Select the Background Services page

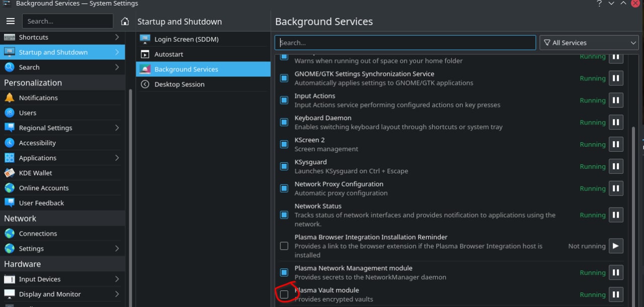(203, 69)
